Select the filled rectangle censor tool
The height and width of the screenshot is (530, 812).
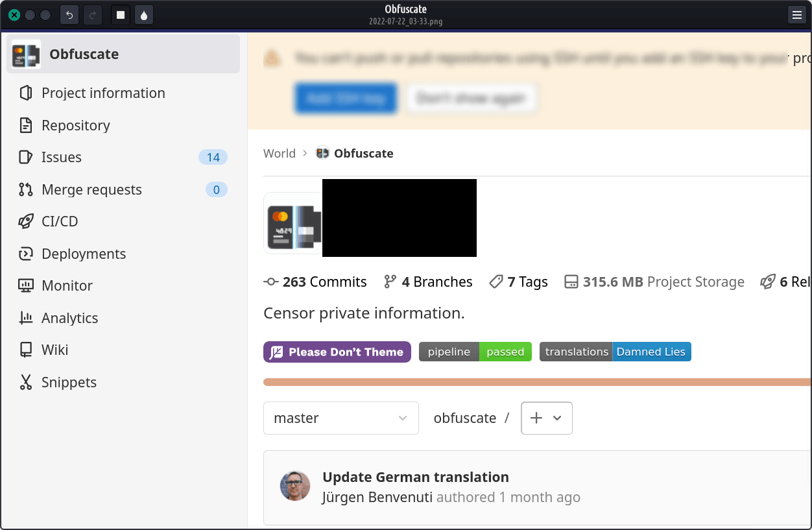click(x=121, y=15)
